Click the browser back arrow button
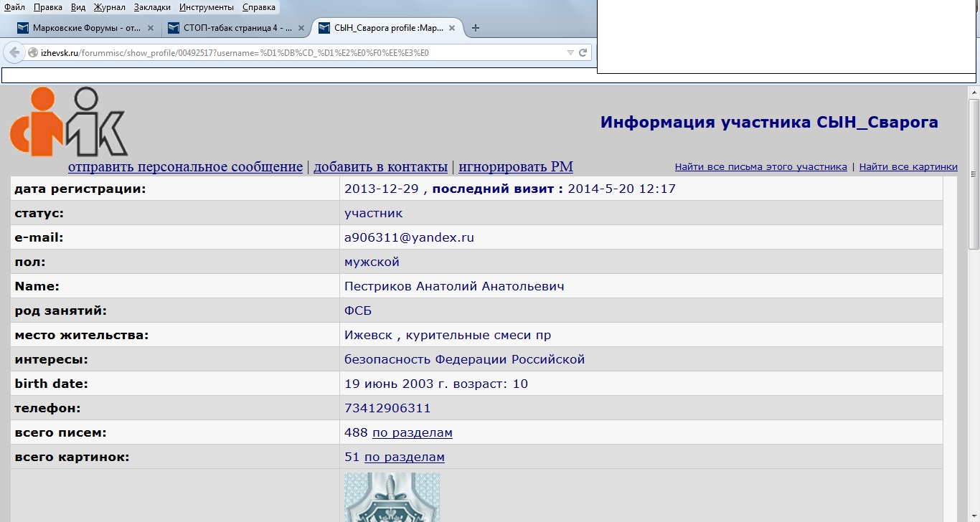 coord(14,52)
